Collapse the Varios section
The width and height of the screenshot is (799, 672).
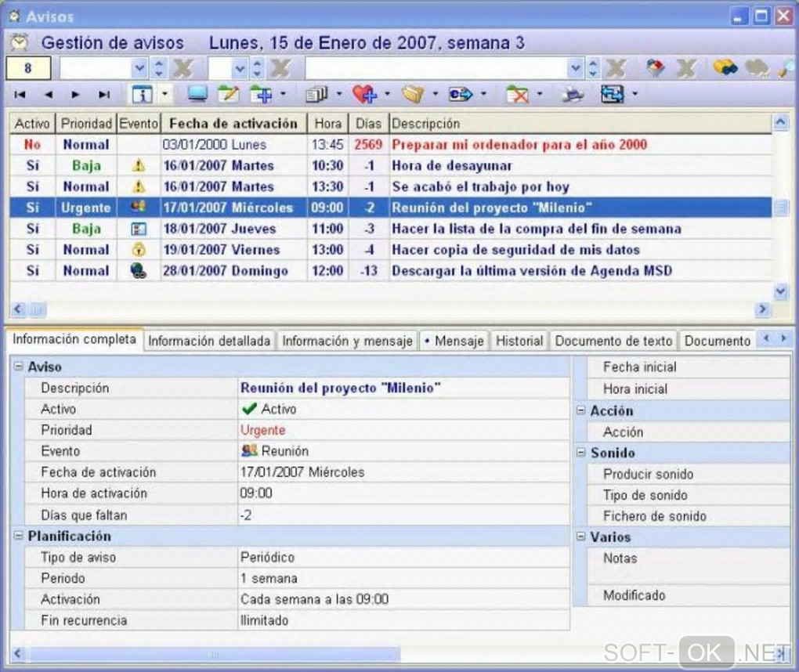[x=581, y=537]
